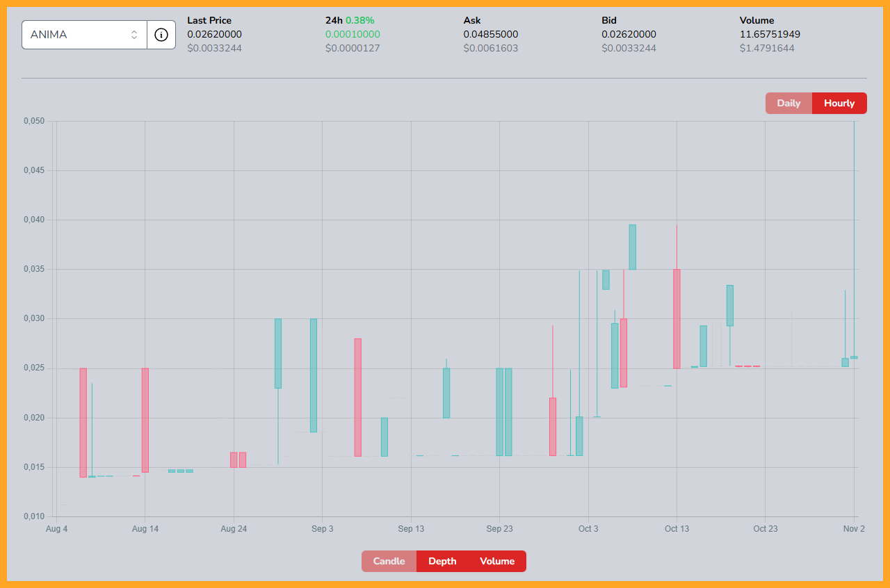
Task: Click the green 24h change 0.38% label
Action: click(x=360, y=20)
